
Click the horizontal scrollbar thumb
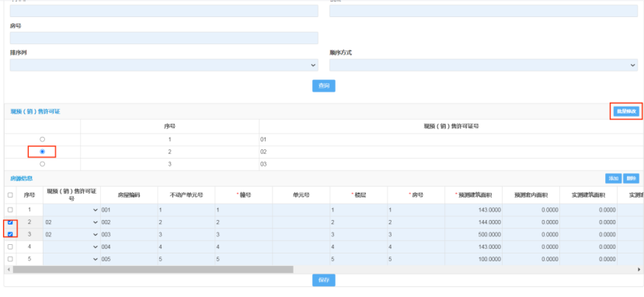pyautogui.click(x=153, y=270)
